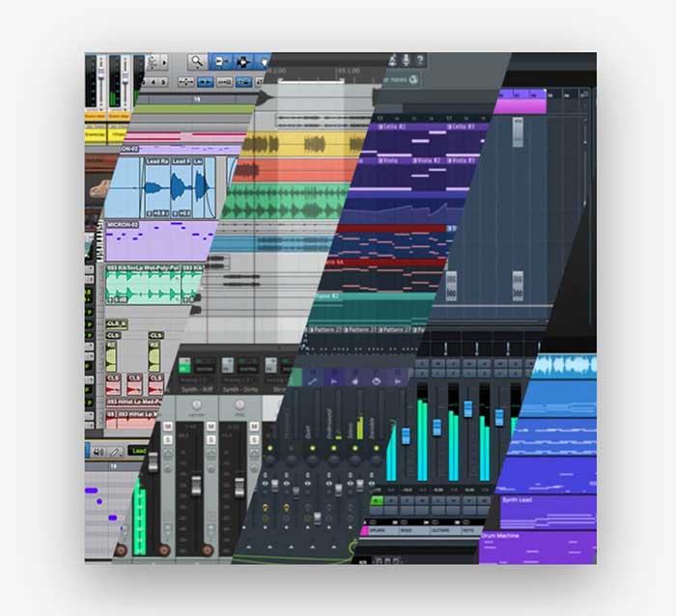Mute the second grey channel with the M button

pyautogui.click(x=211, y=427)
